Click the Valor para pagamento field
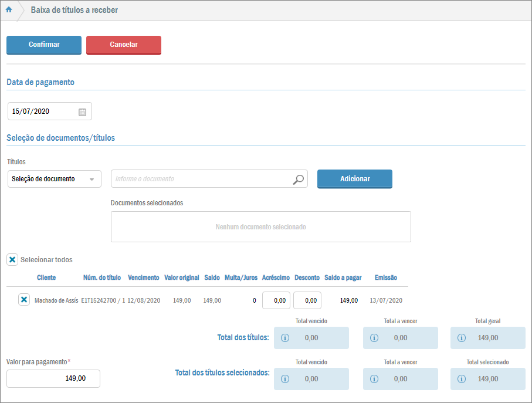Viewport: 532px width, 403px height. click(x=53, y=378)
